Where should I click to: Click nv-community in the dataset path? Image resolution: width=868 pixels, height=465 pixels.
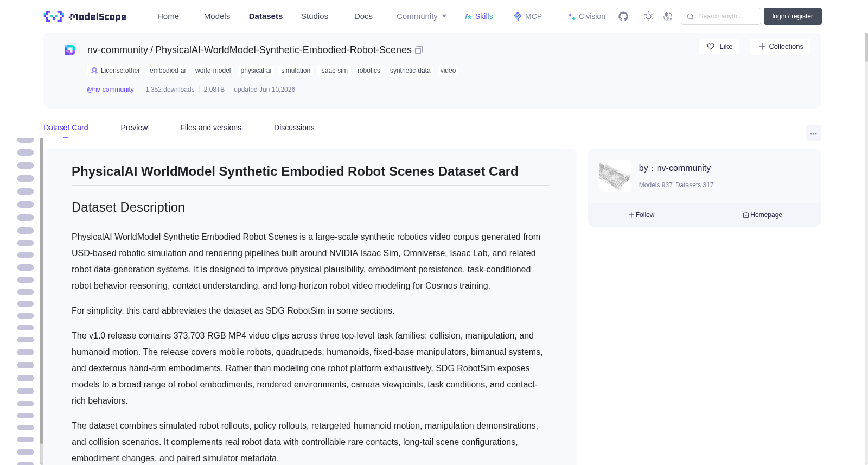[118, 50]
